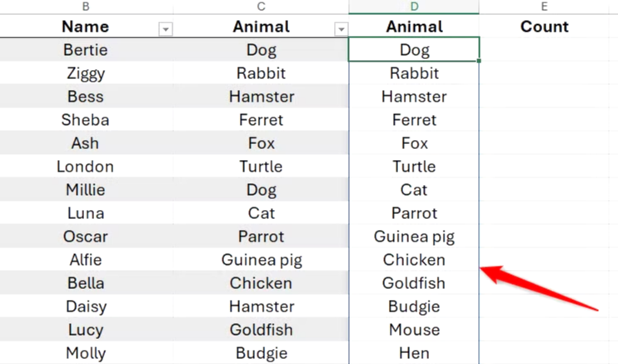This screenshot has height=364, width=618.
Task: Click the Goldfish cell in column D
Action: 414,282
